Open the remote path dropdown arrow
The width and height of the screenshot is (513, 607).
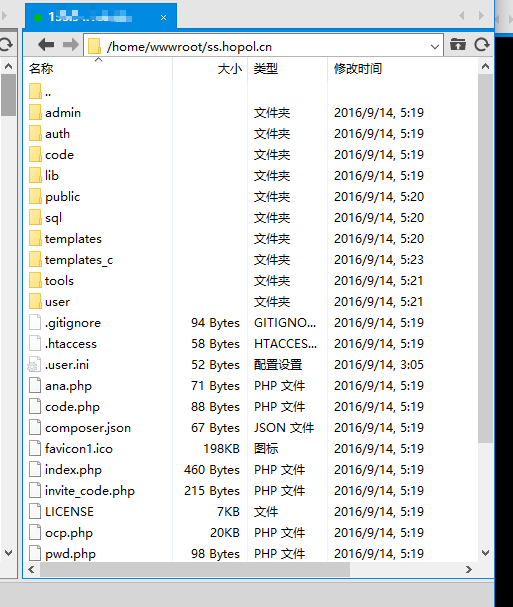pyautogui.click(x=435, y=47)
